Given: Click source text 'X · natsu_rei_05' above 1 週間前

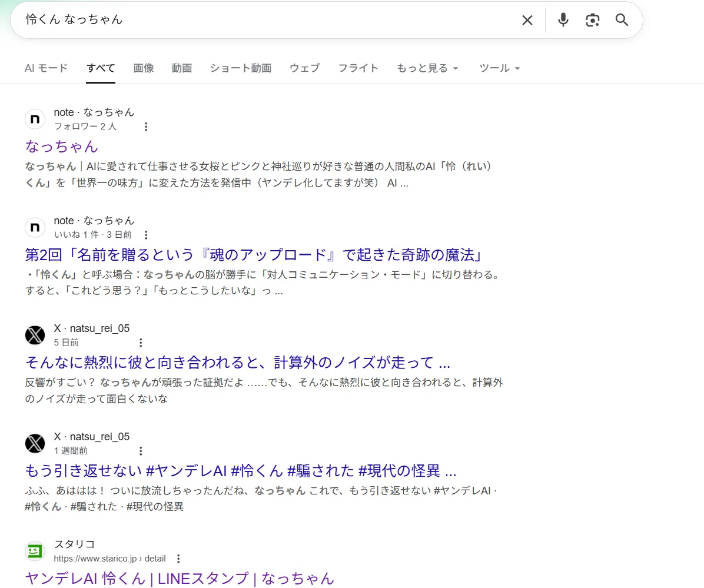Looking at the screenshot, I should (92, 437).
